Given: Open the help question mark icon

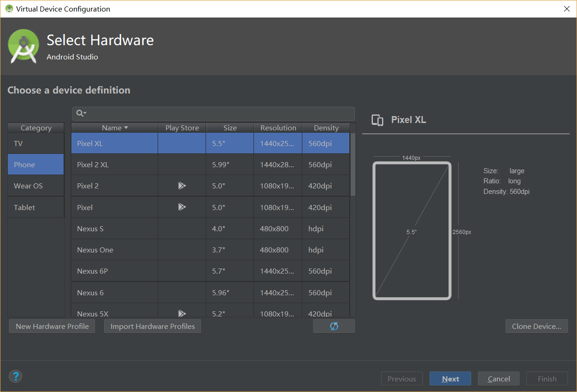Looking at the screenshot, I should (16, 376).
